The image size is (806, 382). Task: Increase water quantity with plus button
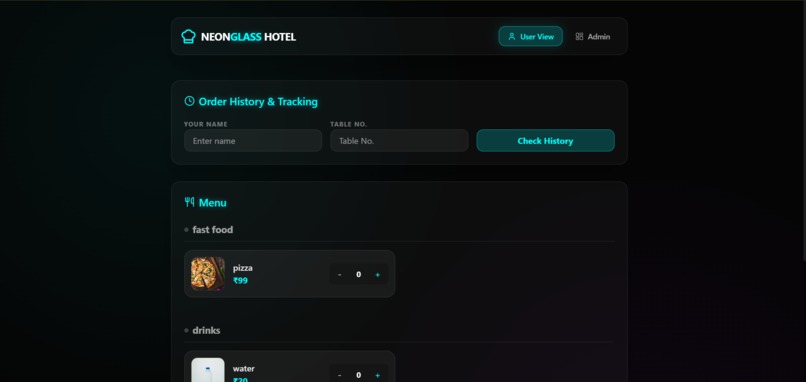(x=377, y=375)
